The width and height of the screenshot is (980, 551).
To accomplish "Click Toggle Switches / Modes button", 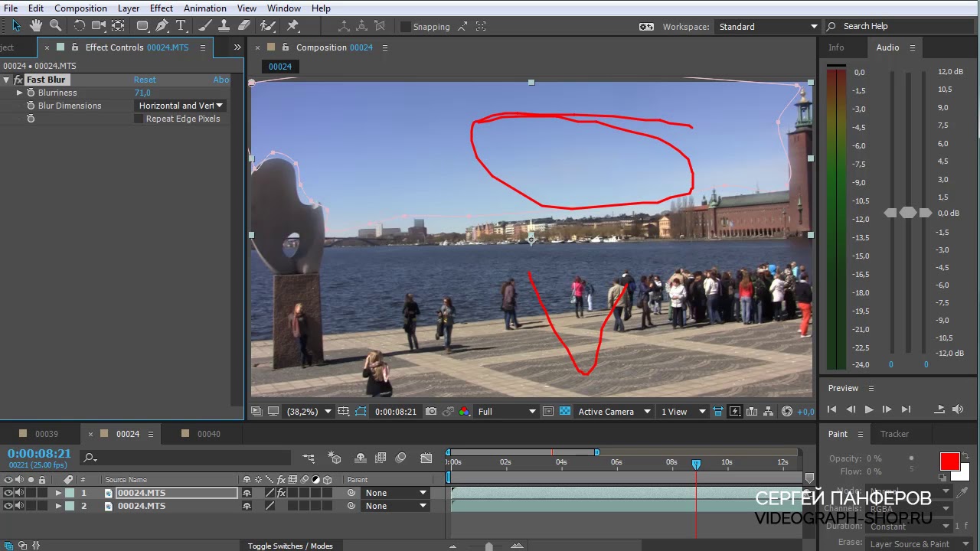I will click(290, 546).
